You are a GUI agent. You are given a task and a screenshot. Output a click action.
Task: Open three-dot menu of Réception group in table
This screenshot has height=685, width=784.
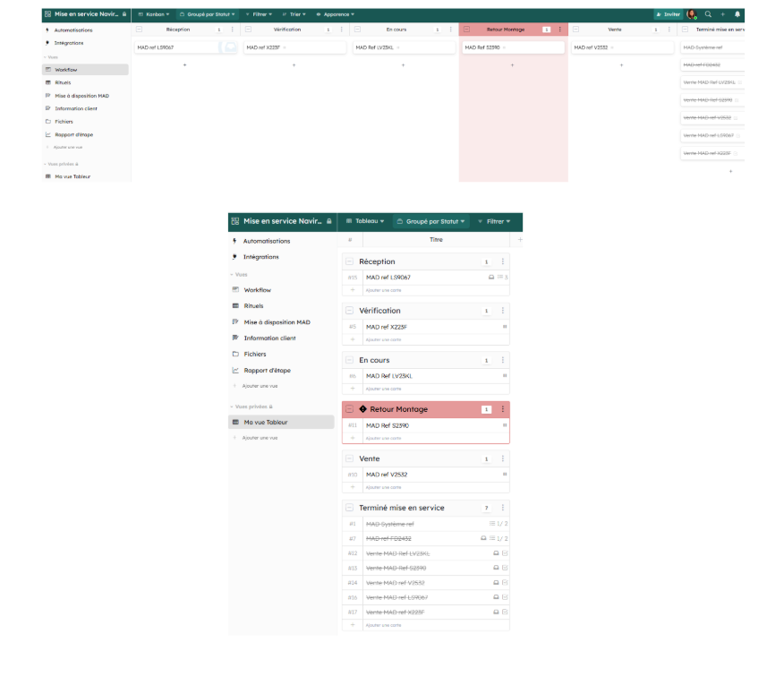(x=503, y=261)
